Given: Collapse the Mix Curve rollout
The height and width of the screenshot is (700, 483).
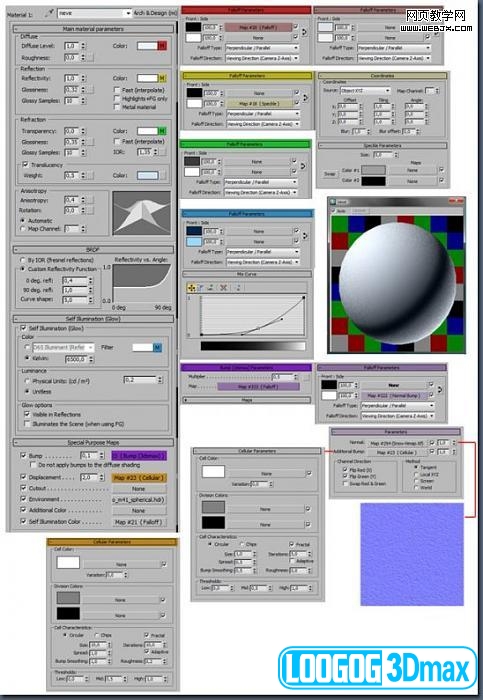Looking at the screenshot, I should [246, 274].
